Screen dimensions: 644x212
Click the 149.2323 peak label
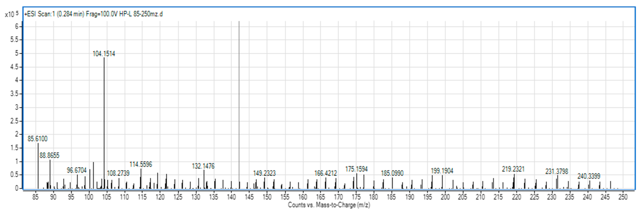264,173
